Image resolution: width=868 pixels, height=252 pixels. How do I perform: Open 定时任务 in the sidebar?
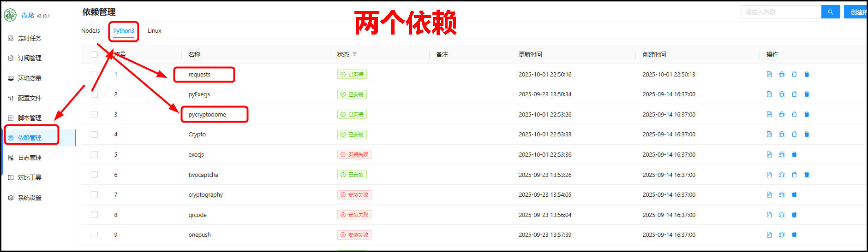tap(30, 38)
